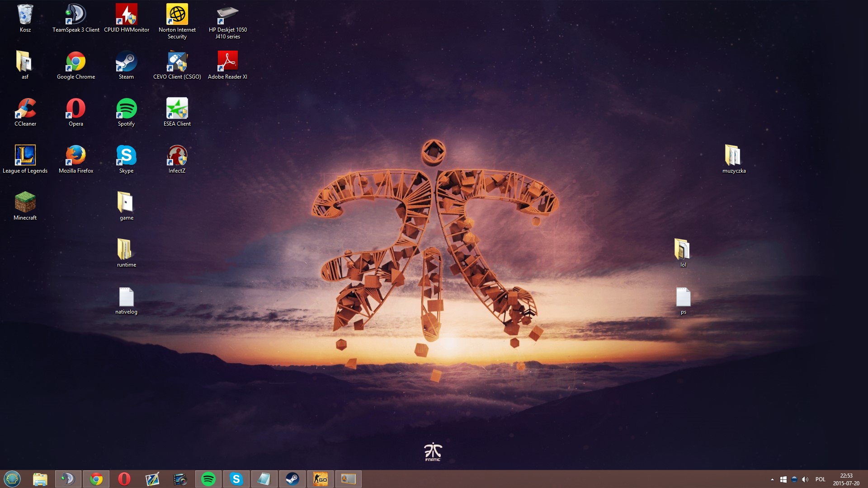Click the blue sphere tray icon

click(794, 479)
